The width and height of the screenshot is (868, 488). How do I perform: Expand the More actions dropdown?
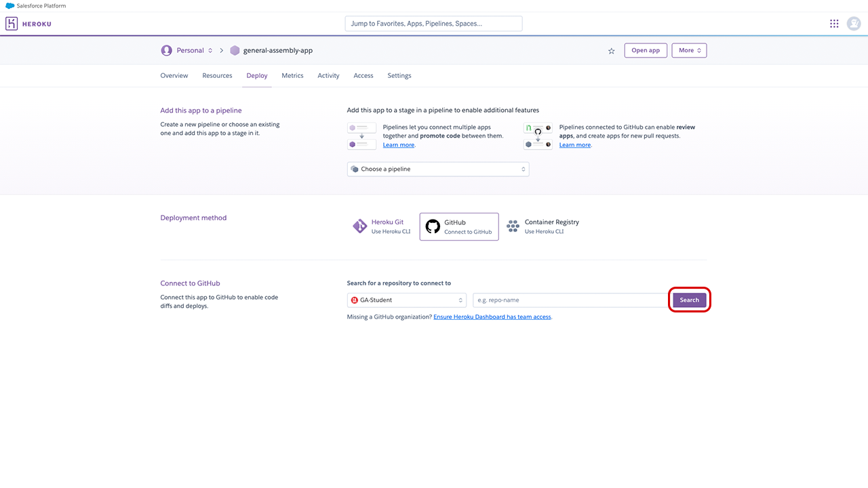[689, 51]
